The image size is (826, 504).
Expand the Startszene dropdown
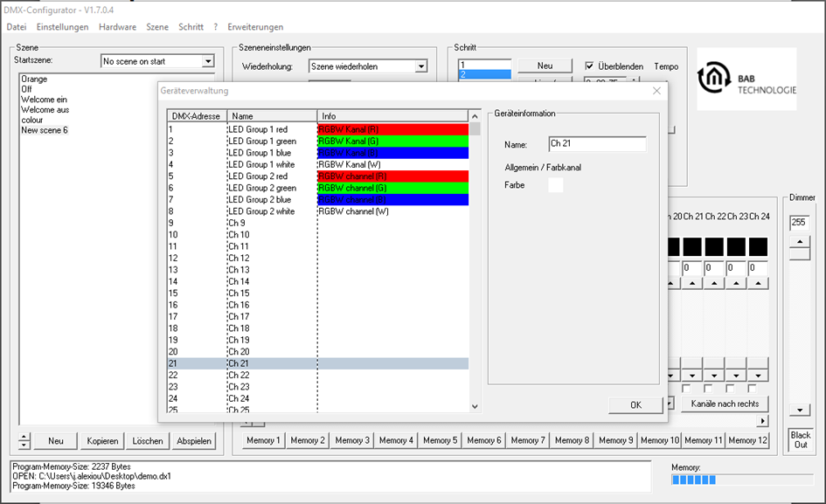pyautogui.click(x=208, y=62)
